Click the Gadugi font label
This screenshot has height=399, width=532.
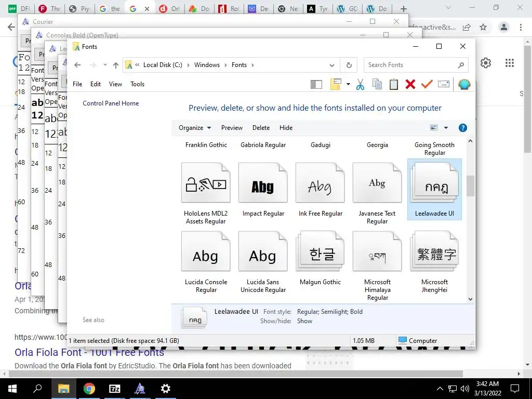[320, 145]
